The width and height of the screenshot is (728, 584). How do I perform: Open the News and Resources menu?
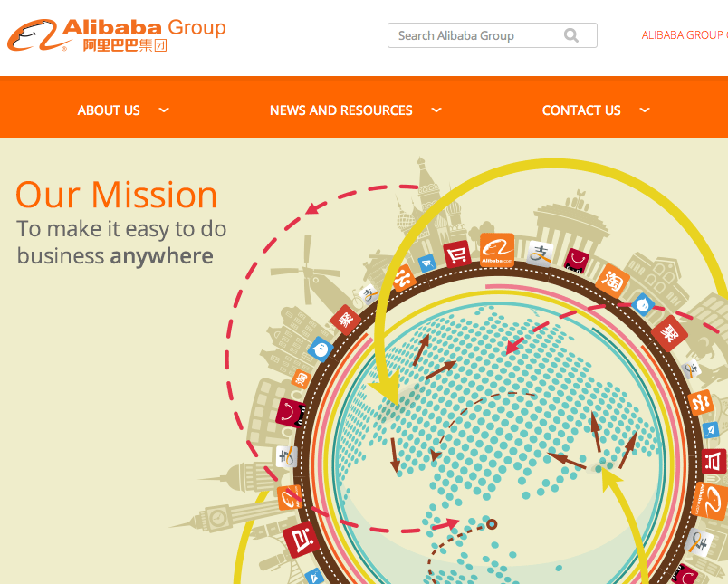tap(340, 110)
